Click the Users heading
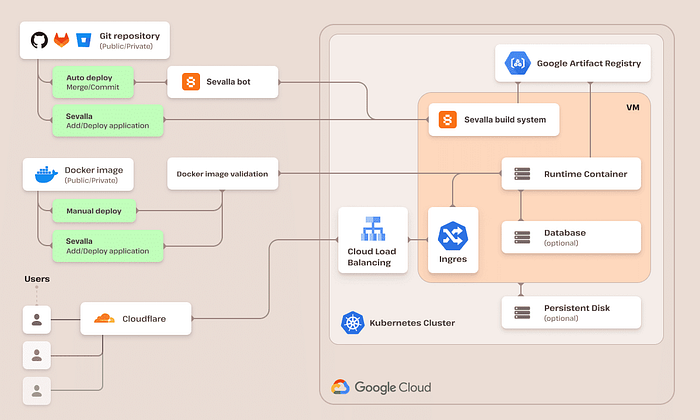 pos(37,279)
